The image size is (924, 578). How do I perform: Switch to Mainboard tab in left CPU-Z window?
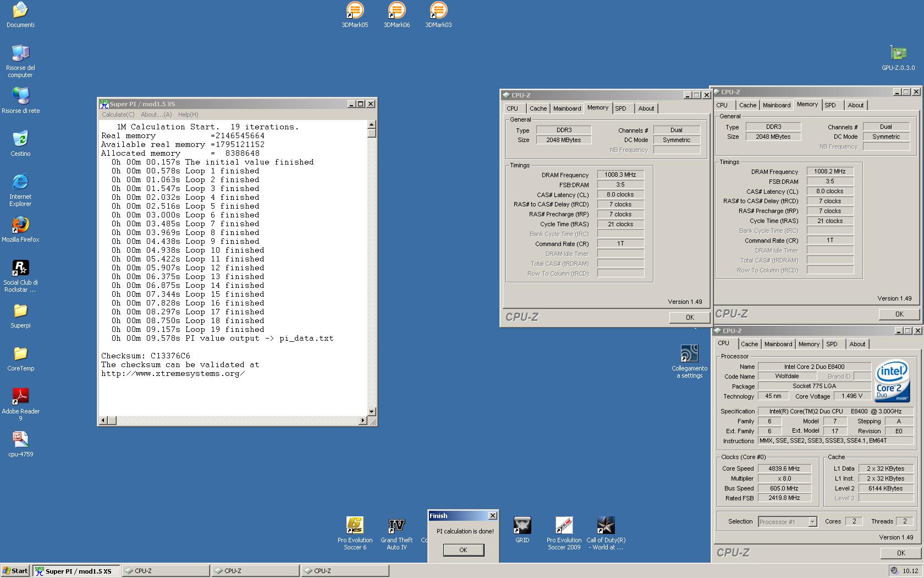click(567, 108)
